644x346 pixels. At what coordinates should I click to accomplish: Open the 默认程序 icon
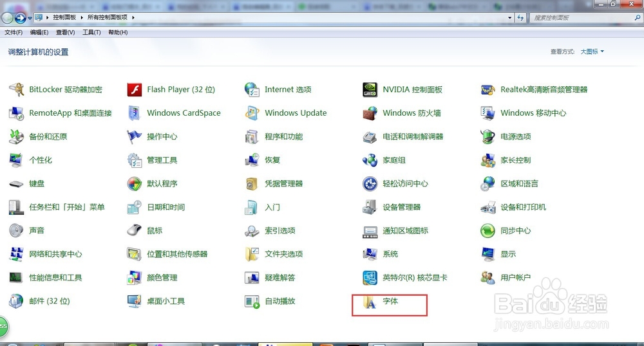point(135,184)
